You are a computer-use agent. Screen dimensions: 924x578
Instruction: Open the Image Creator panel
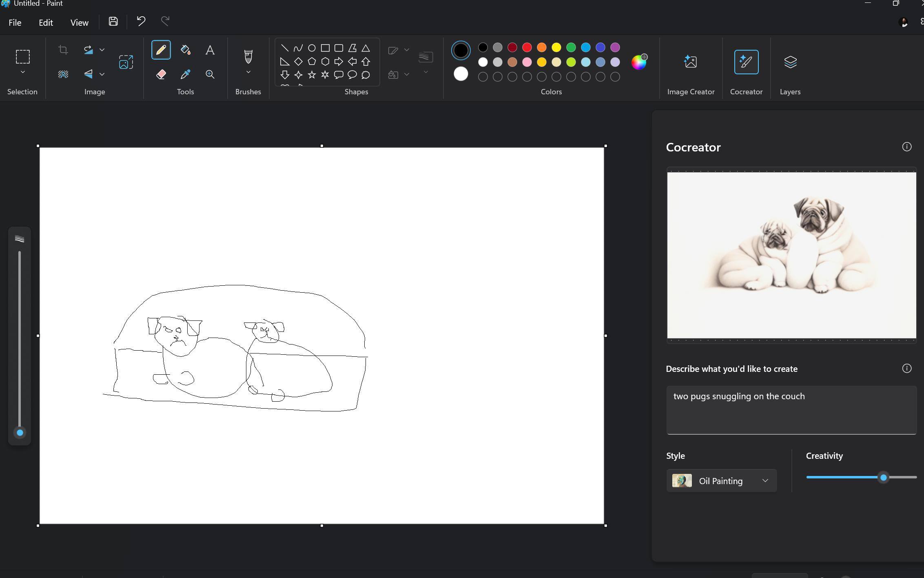(x=690, y=62)
